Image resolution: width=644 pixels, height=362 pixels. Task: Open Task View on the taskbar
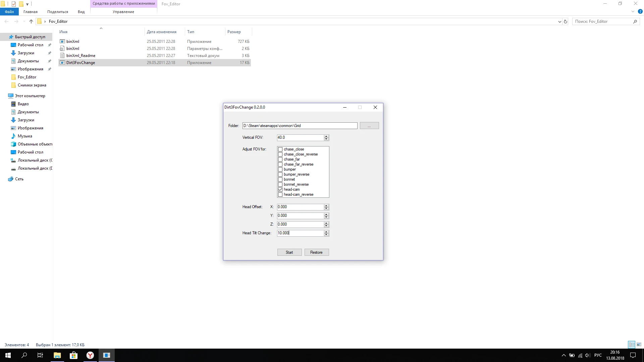tap(40, 355)
